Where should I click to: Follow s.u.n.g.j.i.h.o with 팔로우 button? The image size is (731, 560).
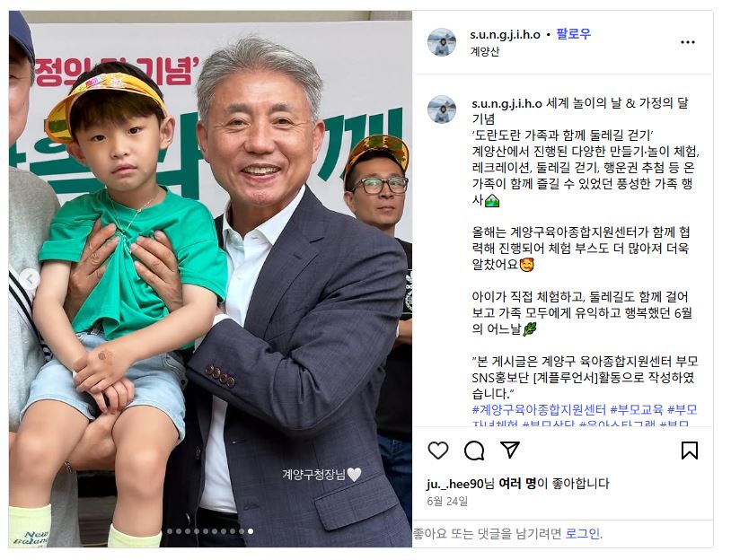tap(574, 34)
